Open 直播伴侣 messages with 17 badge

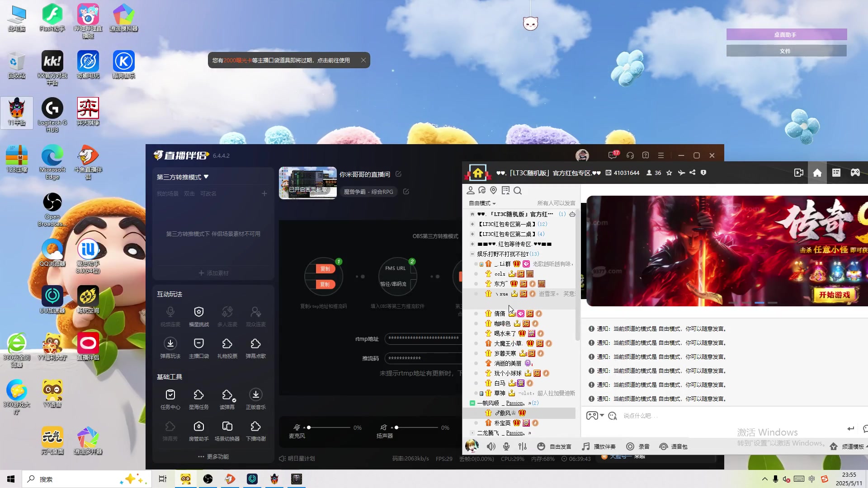point(613,155)
